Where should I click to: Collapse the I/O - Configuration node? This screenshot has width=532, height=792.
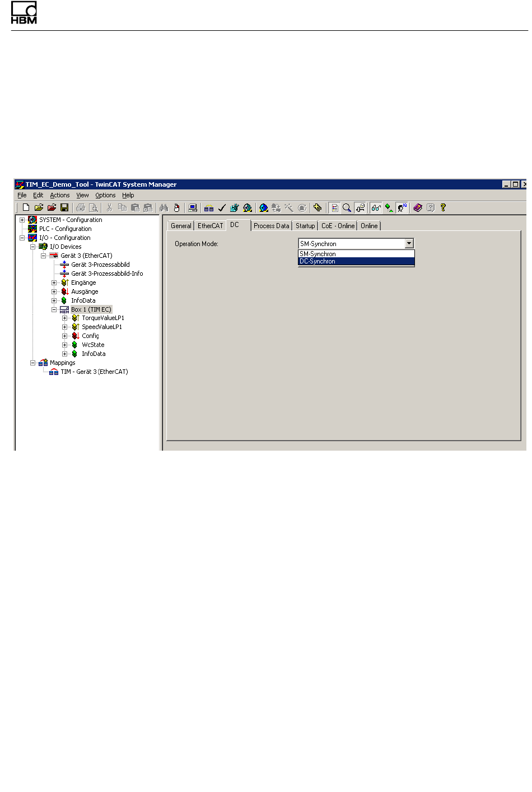22,238
